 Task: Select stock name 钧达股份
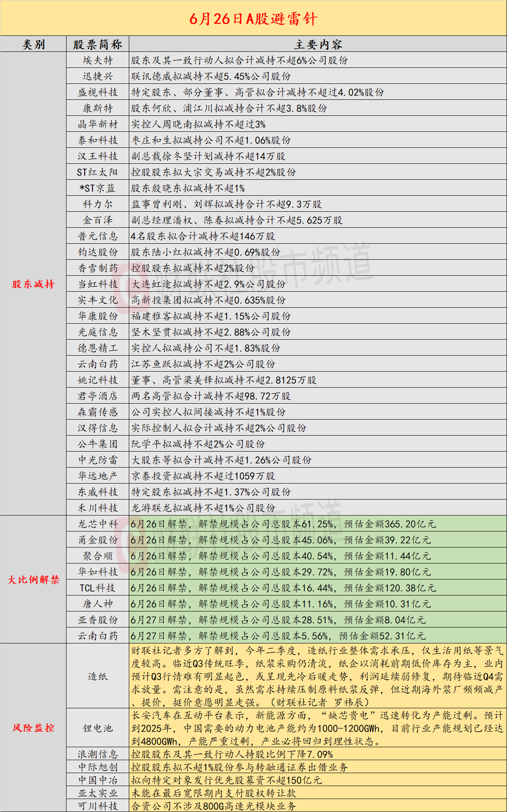[98, 252]
